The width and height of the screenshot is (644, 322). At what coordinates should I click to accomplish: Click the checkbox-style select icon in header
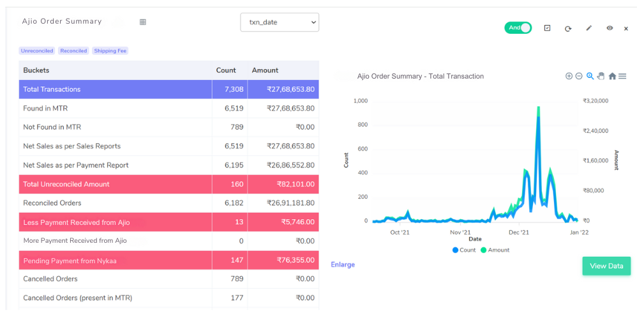click(547, 28)
